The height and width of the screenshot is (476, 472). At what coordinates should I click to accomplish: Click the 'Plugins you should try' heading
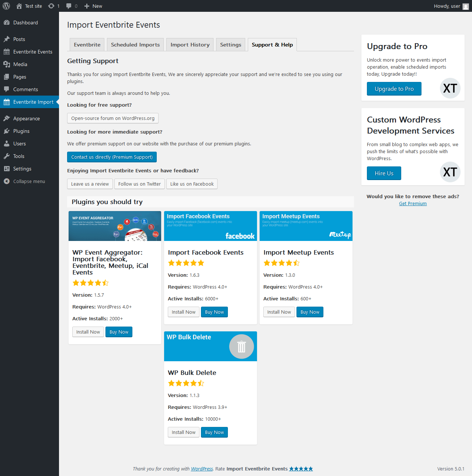click(x=107, y=202)
